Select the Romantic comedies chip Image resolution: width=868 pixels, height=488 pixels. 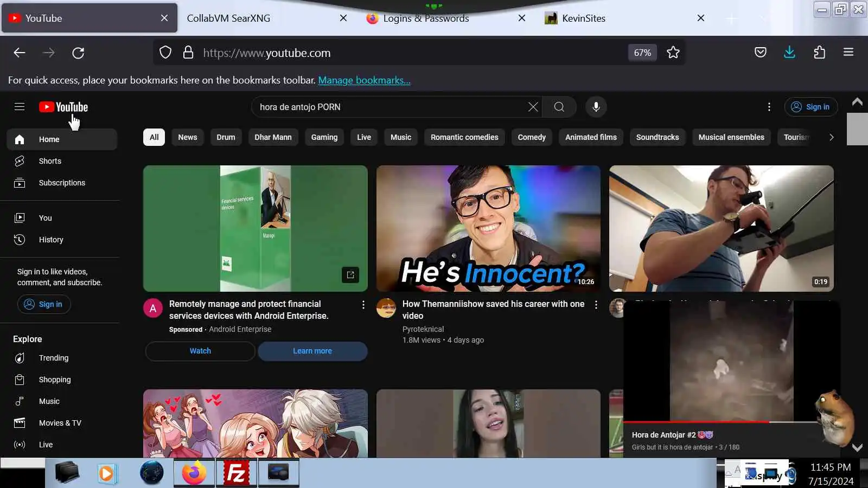click(464, 137)
